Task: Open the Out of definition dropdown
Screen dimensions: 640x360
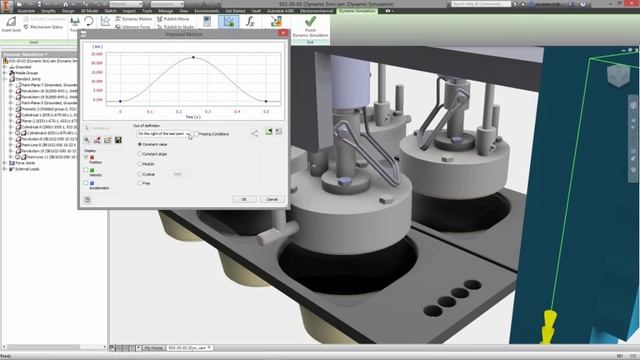Action: point(163,134)
